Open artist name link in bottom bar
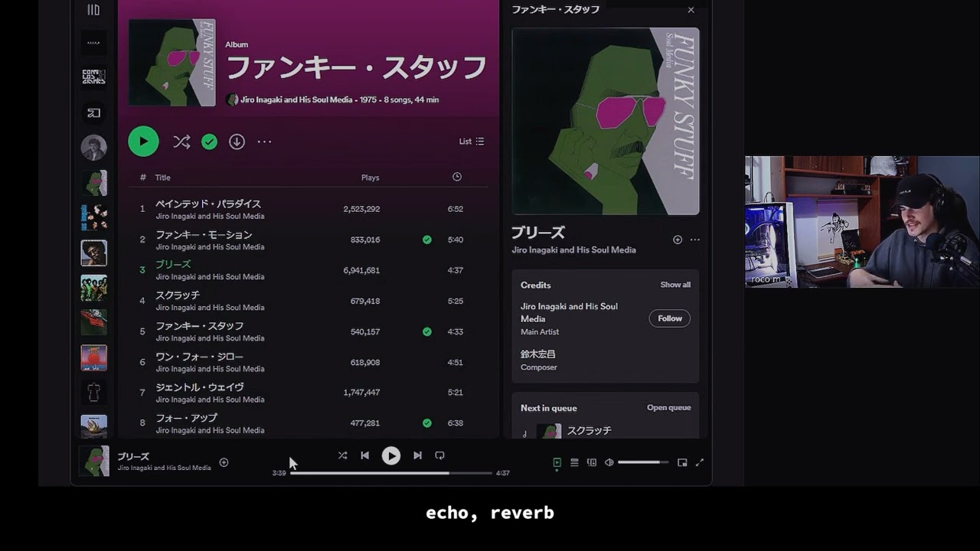980x551 pixels. coord(164,468)
